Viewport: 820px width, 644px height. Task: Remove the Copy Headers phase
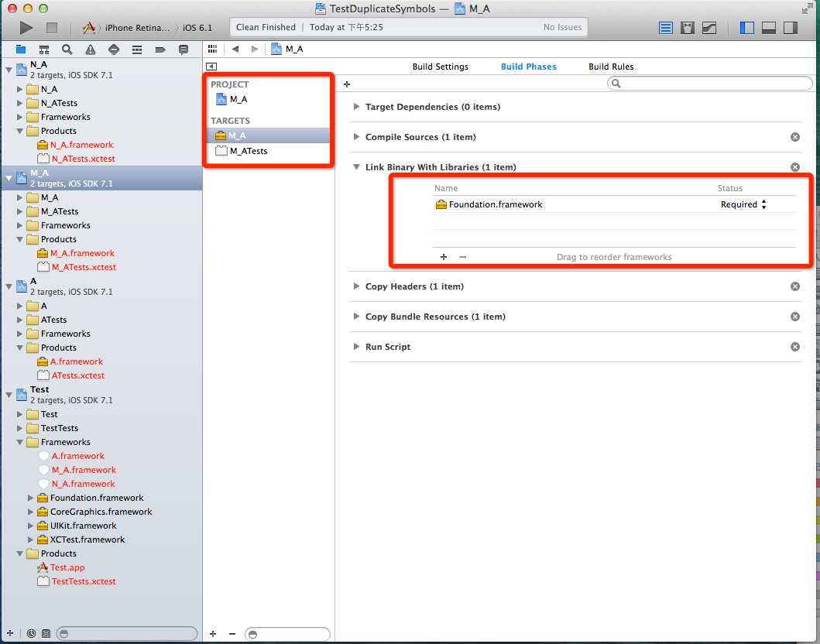(x=795, y=286)
